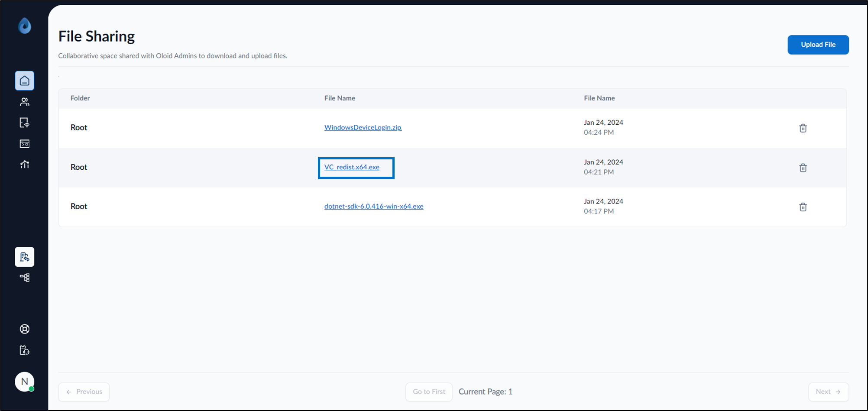This screenshot has width=868, height=411.
Task: Go to the Next page
Action: click(x=829, y=392)
